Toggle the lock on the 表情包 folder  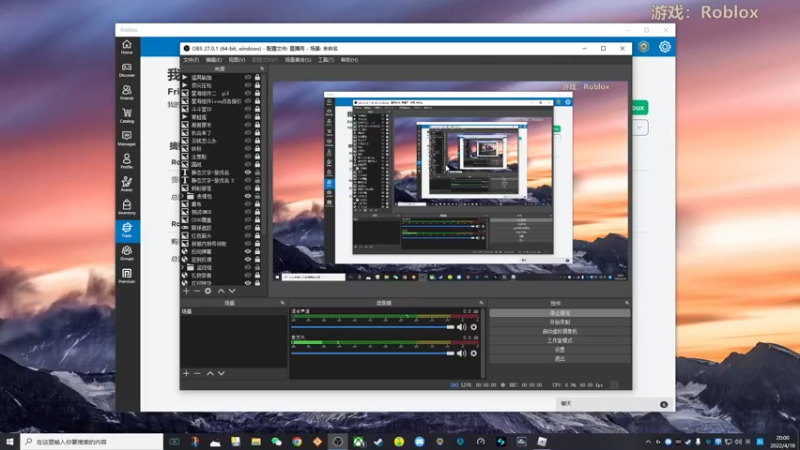[x=257, y=196]
